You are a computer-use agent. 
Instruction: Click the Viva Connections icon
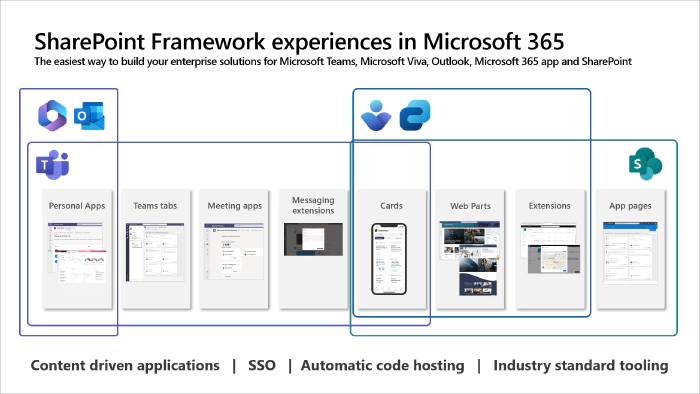[376, 115]
